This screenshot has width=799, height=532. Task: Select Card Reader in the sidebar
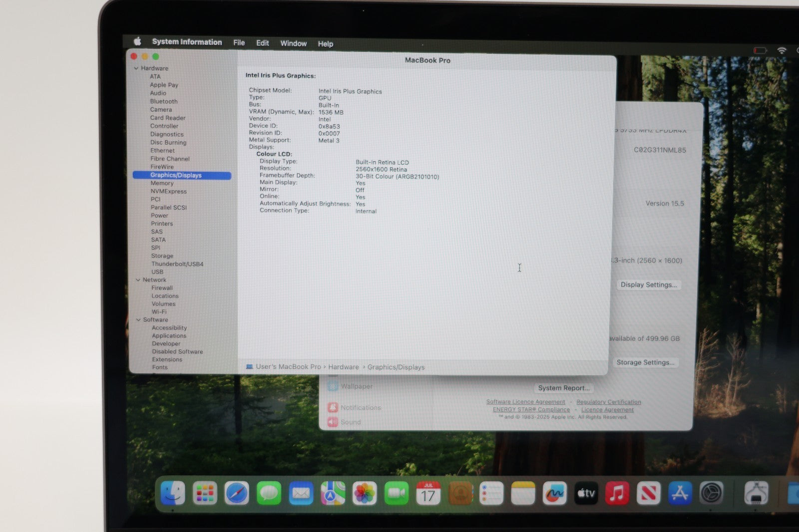click(168, 118)
